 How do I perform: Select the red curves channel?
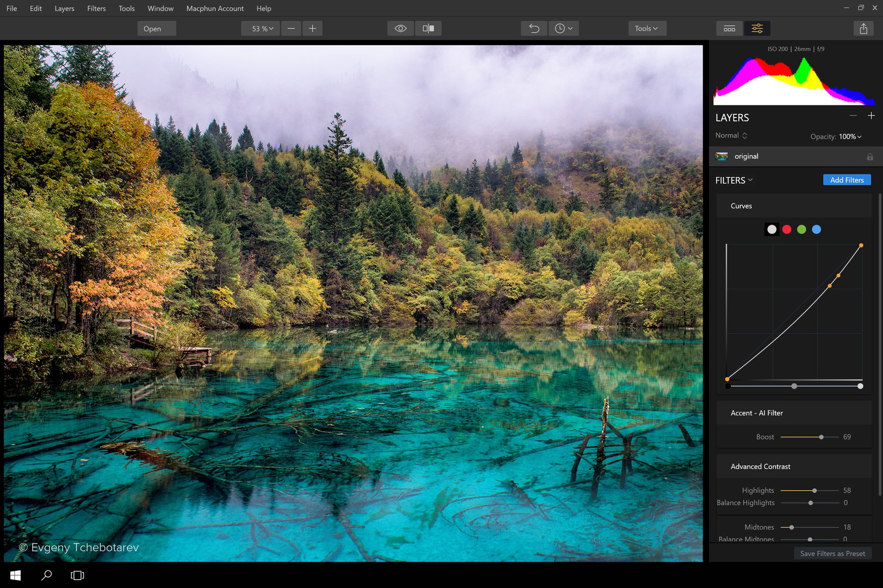click(x=787, y=229)
